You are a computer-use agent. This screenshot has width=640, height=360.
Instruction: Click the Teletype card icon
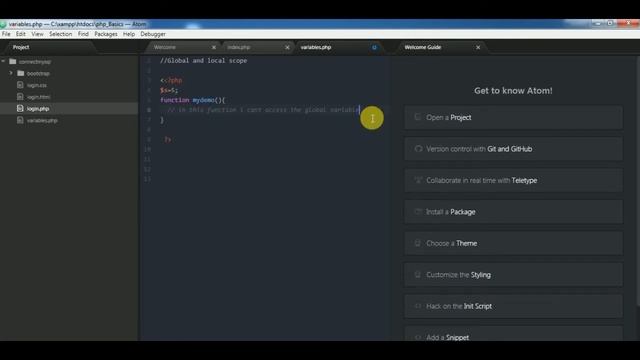tap(418, 180)
